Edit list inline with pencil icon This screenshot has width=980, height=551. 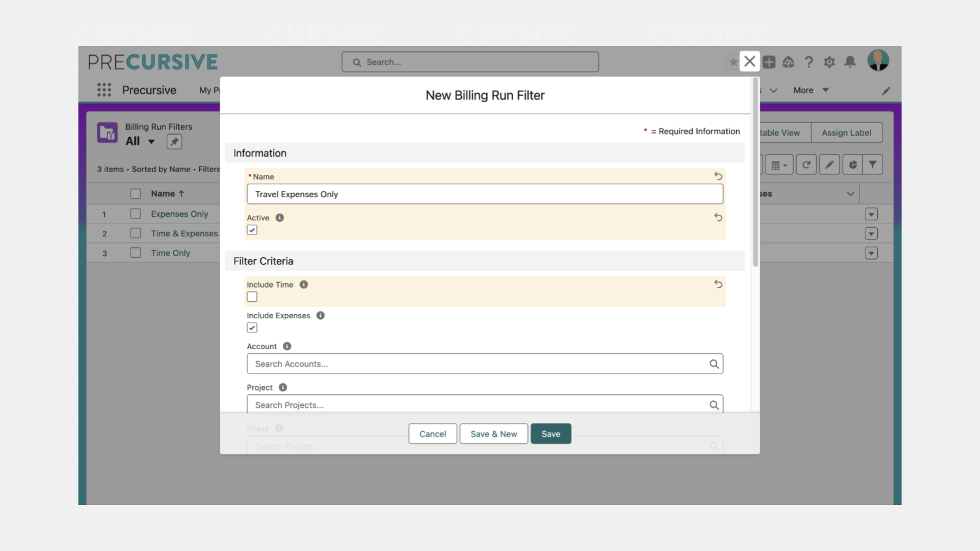pos(829,165)
